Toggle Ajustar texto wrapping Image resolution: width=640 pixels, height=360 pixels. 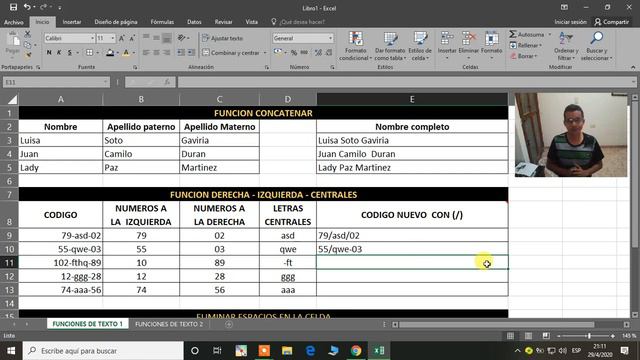(x=223, y=38)
